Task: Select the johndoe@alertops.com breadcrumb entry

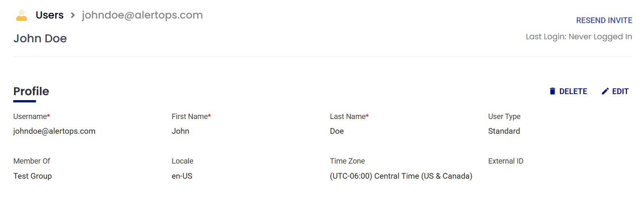Action: pos(142,15)
